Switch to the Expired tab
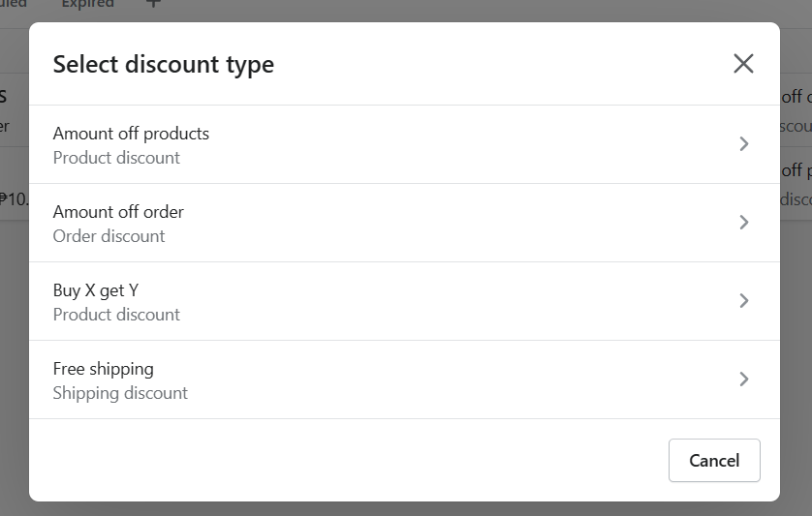 pyautogui.click(x=87, y=3)
